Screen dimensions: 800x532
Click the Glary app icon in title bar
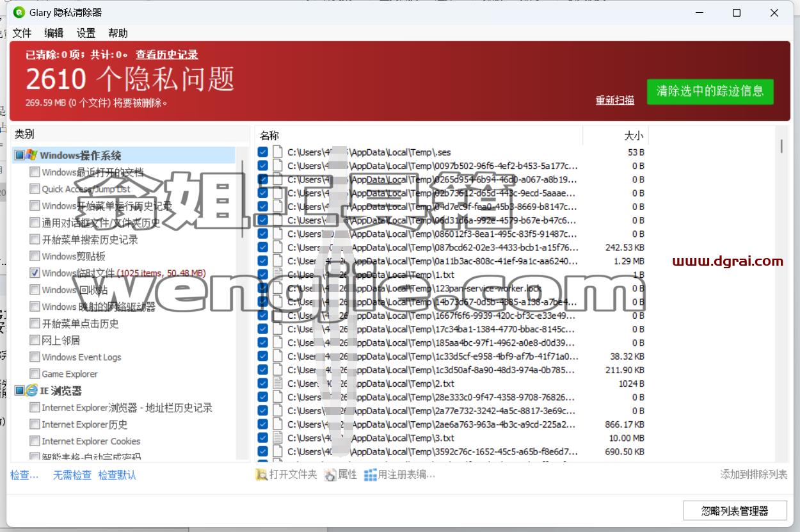pyautogui.click(x=19, y=13)
